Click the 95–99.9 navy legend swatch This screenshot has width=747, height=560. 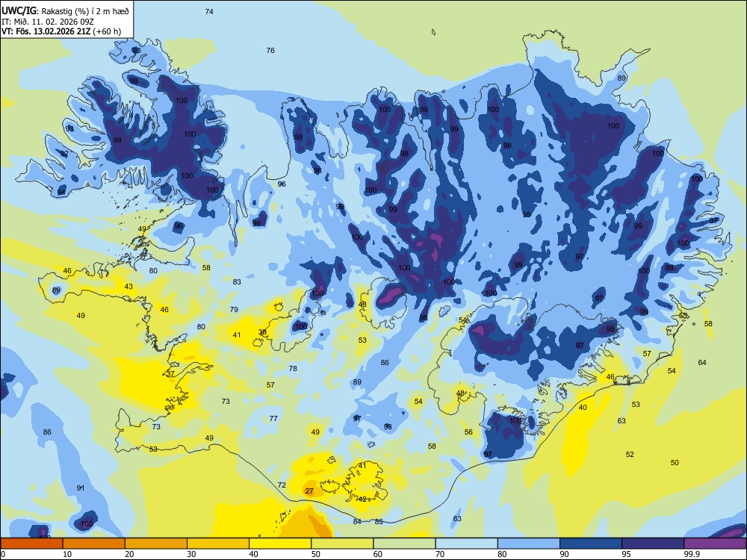coord(653,544)
